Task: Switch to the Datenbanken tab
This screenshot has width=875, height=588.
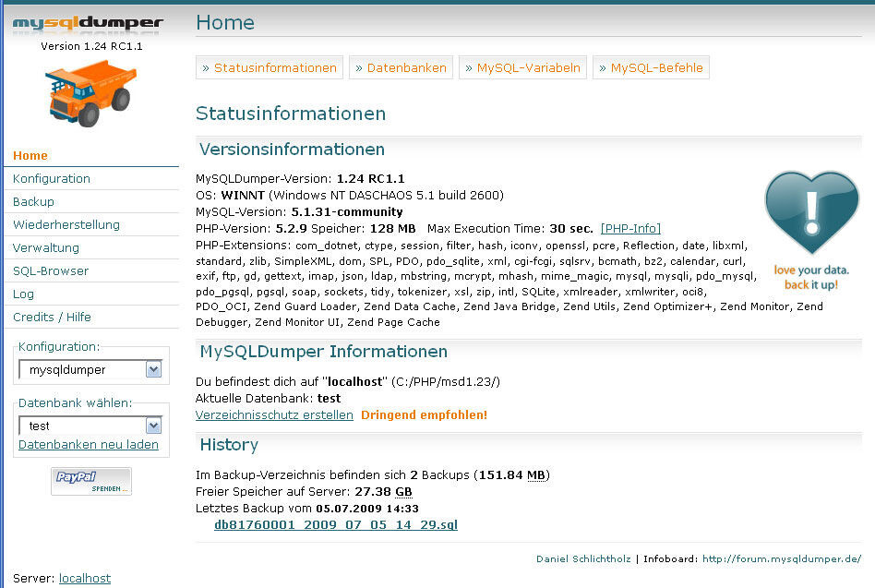Action: pyautogui.click(x=401, y=66)
